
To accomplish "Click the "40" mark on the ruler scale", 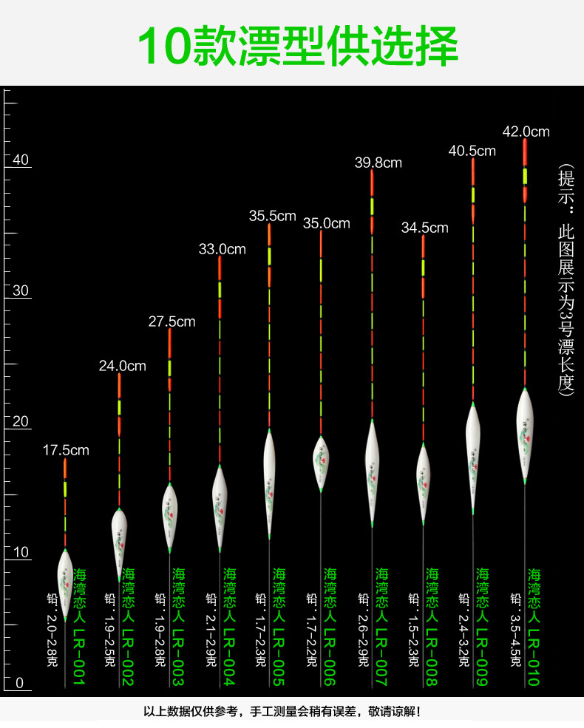I will (x=21, y=160).
